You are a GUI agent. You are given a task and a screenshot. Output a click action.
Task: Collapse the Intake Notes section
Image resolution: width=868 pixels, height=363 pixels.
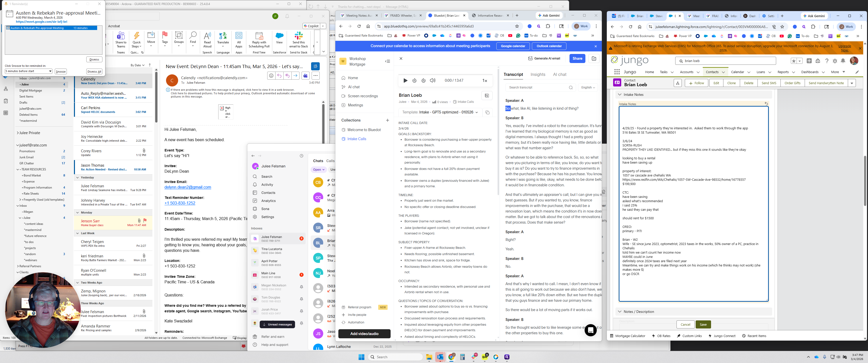click(620, 95)
